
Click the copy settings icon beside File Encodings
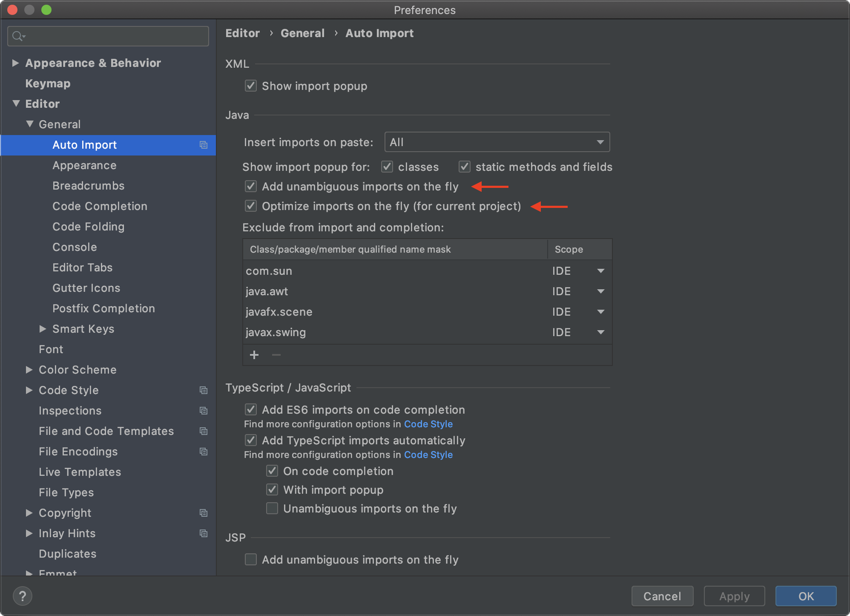coord(203,452)
